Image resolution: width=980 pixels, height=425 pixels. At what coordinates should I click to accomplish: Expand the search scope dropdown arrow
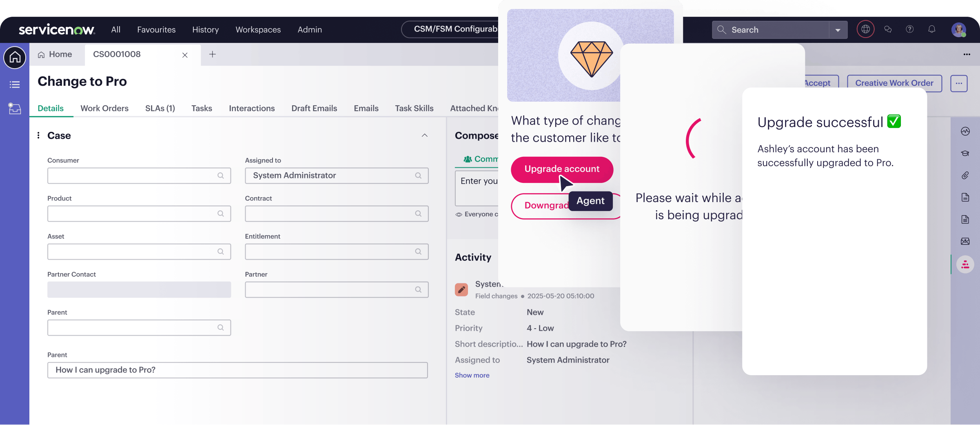click(838, 30)
